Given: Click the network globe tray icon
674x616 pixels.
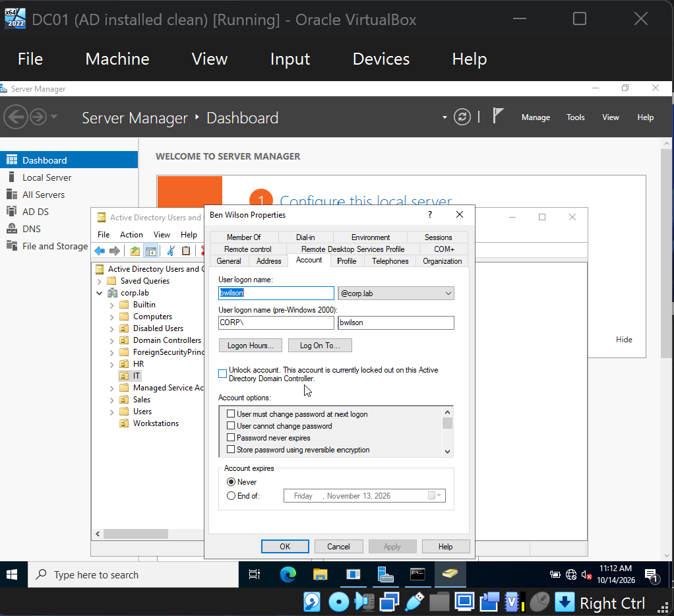Looking at the screenshot, I should click(x=571, y=574).
